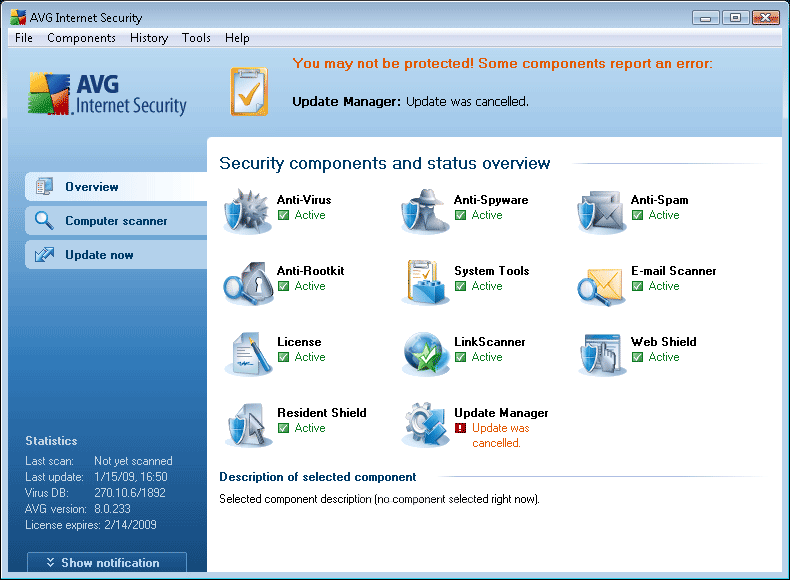The width and height of the screenshot is (790, 580).
Task: Open the Tools menu
Action: pyautogui.click(x=196, y=38)
